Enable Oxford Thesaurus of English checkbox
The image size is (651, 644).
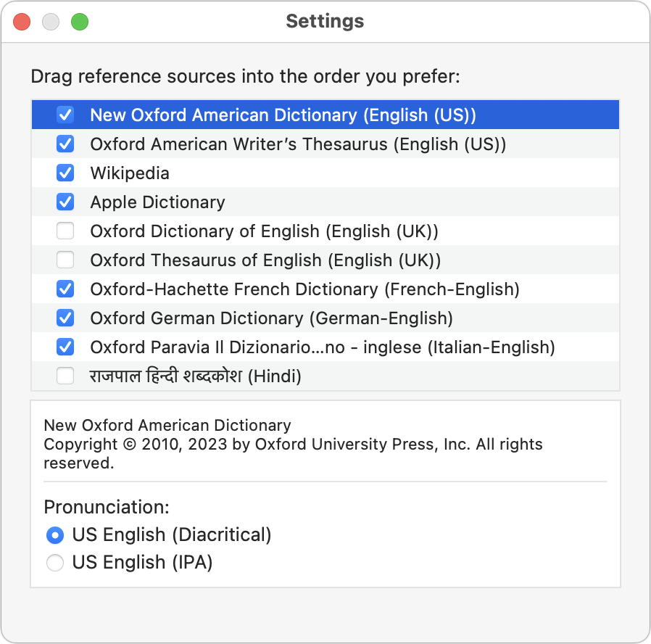click(x=65, y=260)
